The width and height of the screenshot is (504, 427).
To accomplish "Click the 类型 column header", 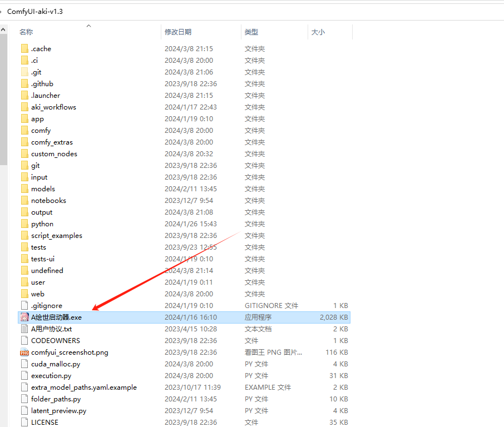I will [251, 32].
